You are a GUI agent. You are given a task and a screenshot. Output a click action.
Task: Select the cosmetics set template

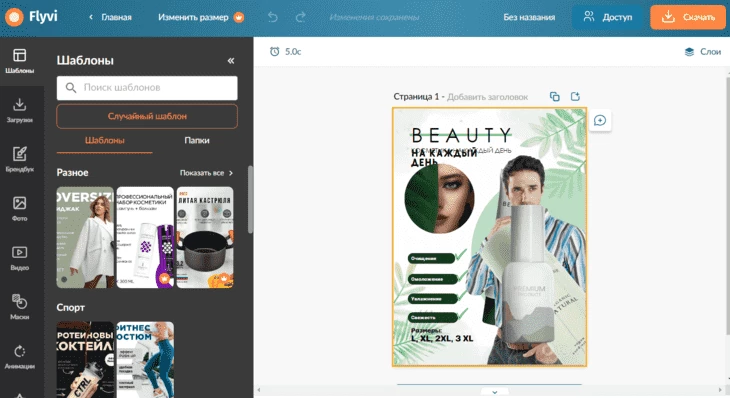(145, 237)
